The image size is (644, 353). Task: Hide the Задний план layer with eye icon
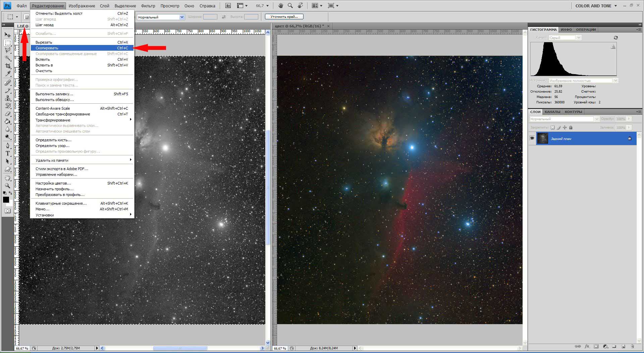click(x=532, y=138)
